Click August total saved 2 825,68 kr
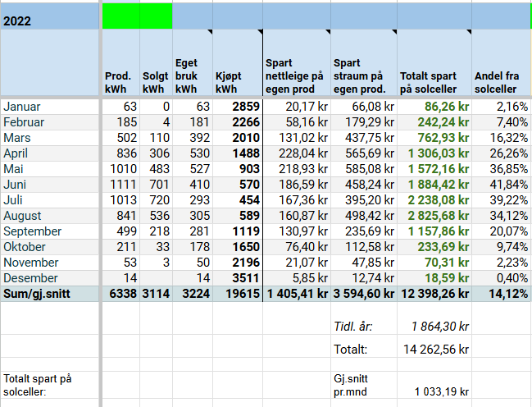 click(439, 216)
